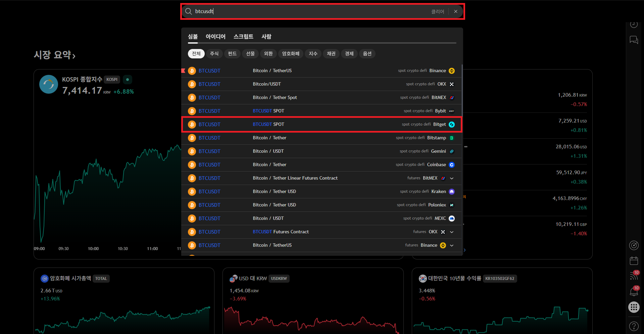Image resolution: width=644 pixels, height=334 pixels.
Task: Click the Gemini logo icon
Action: 452,151
